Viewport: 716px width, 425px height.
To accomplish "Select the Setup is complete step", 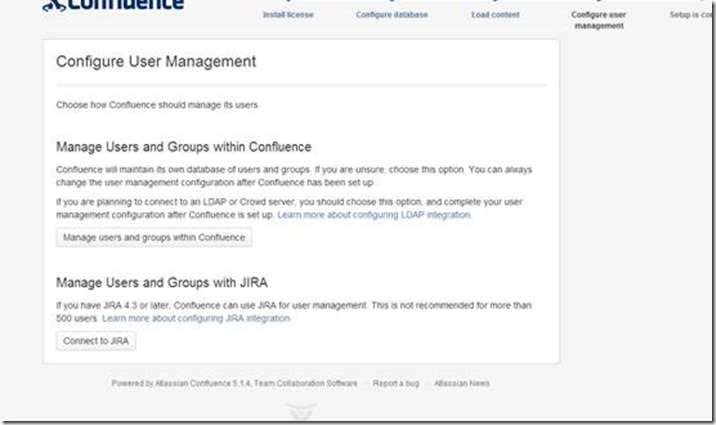I will coord(692,15).
